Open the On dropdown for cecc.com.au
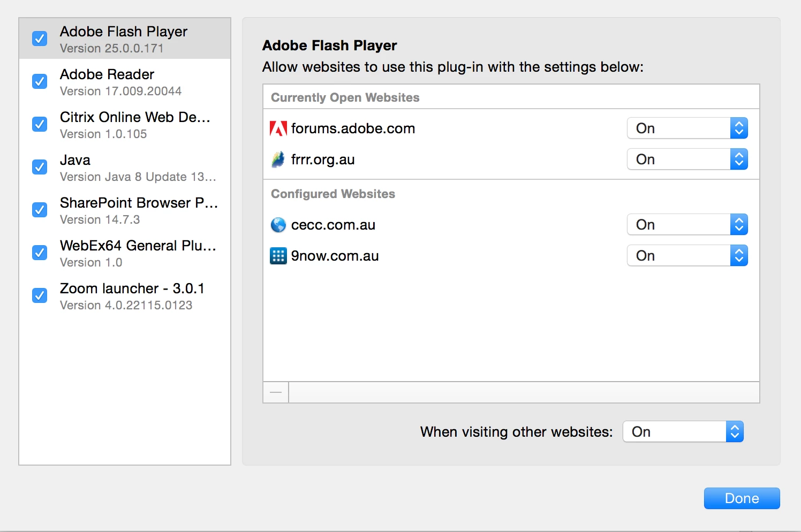The width and height of the screenshot is (801, 532). (x=687, y=225)
